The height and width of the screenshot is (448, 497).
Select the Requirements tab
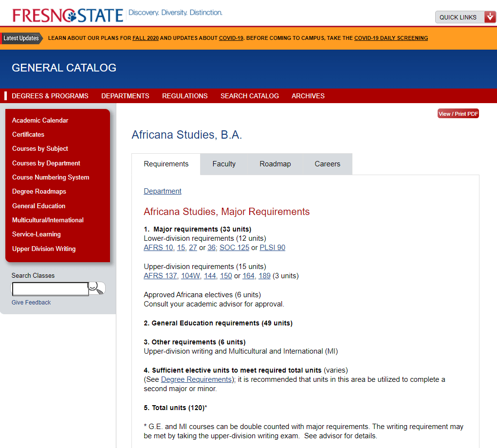point(166,164)
